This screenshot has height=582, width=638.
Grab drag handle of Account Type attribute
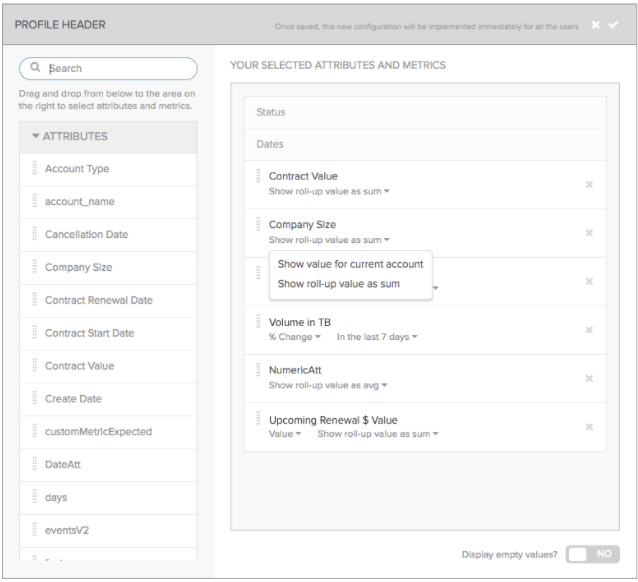pyautogui.click(x=35, y=168)
